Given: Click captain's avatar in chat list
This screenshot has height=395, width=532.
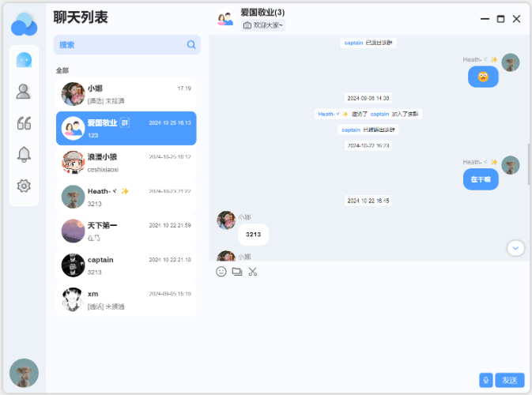Looking at the screenshot, I should [x=73, y=265].
